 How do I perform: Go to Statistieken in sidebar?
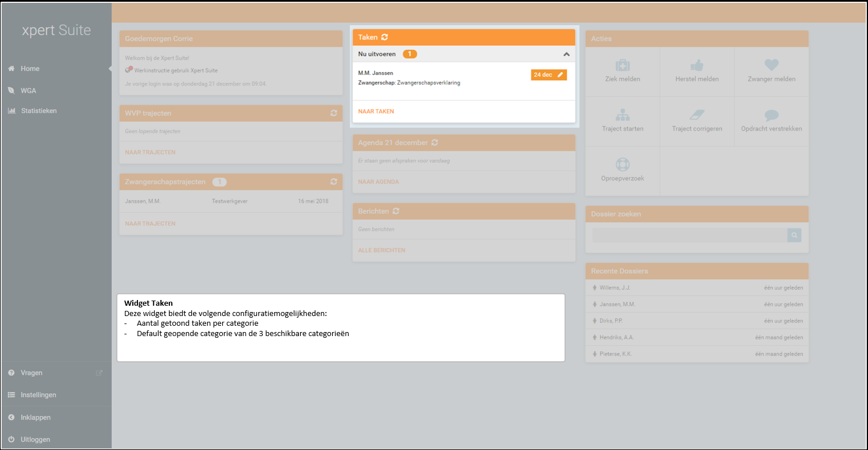pyautogui.click(x=38, y=110)
